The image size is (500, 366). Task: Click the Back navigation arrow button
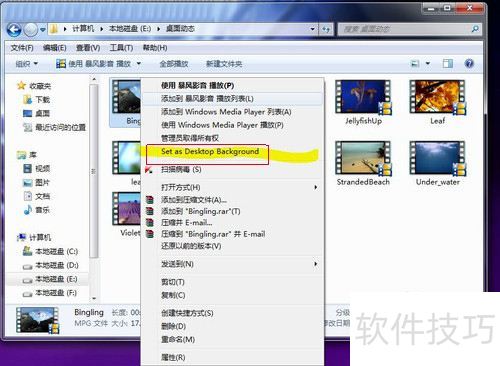(14, 30)
